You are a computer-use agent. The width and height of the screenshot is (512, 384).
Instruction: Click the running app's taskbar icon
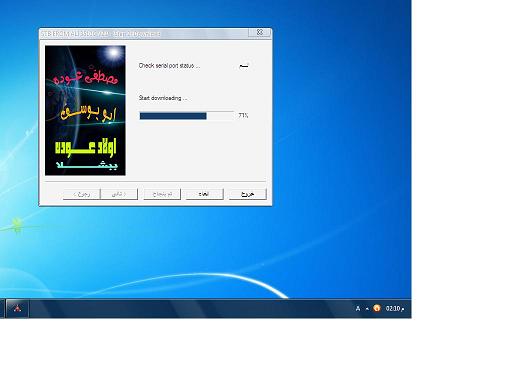point(17,309)
